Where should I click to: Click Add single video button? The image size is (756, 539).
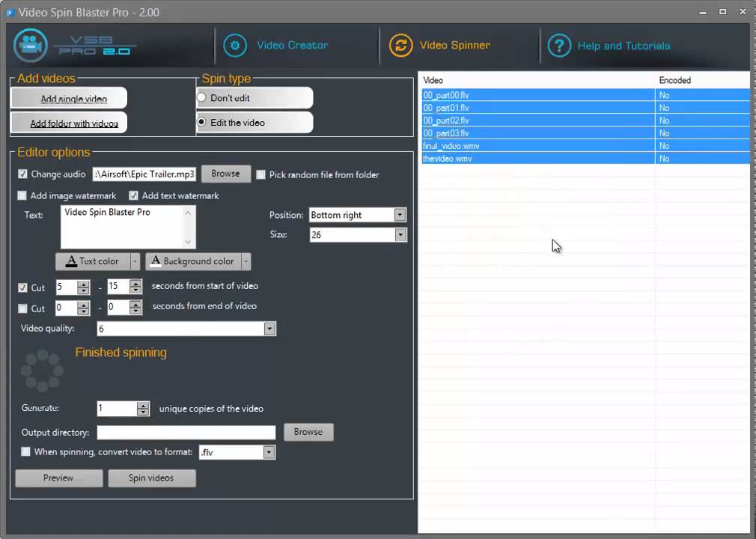click(69, 98)
